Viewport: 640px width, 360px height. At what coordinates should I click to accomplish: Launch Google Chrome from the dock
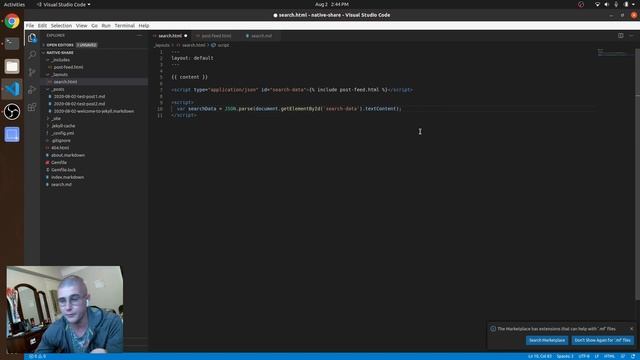coord(12,21)
